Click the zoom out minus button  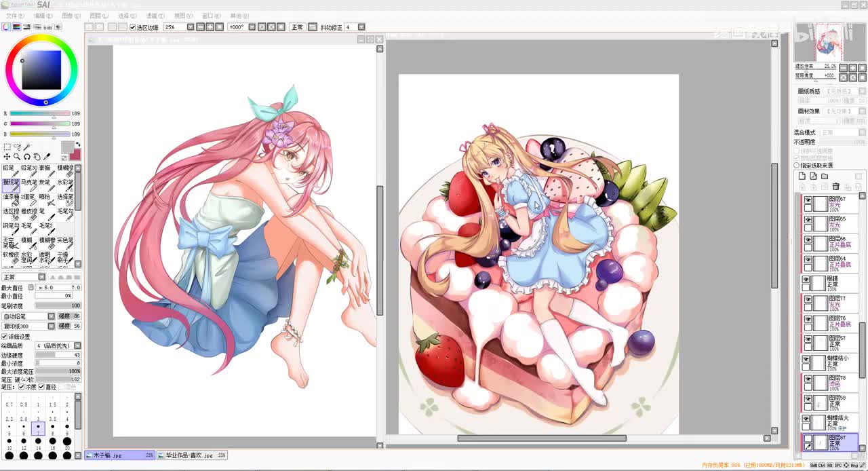200,27
